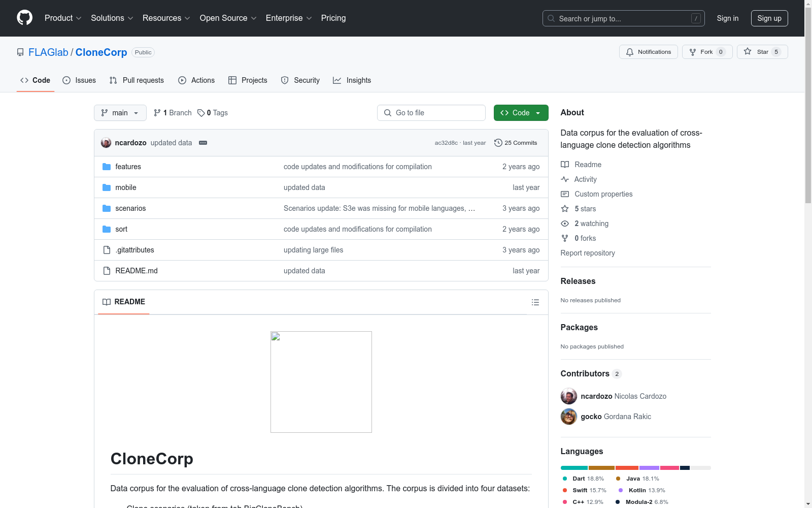Image resolution: width=812 pixels, height=508 pixels.
Task: Click Report repository link
Action: click(x=588, y=253)
